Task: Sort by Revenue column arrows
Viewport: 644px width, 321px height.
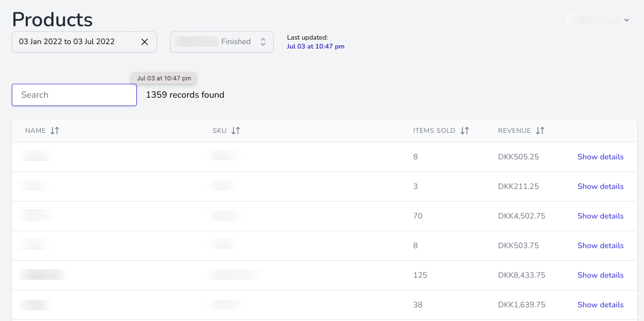Action: point(540,131)
